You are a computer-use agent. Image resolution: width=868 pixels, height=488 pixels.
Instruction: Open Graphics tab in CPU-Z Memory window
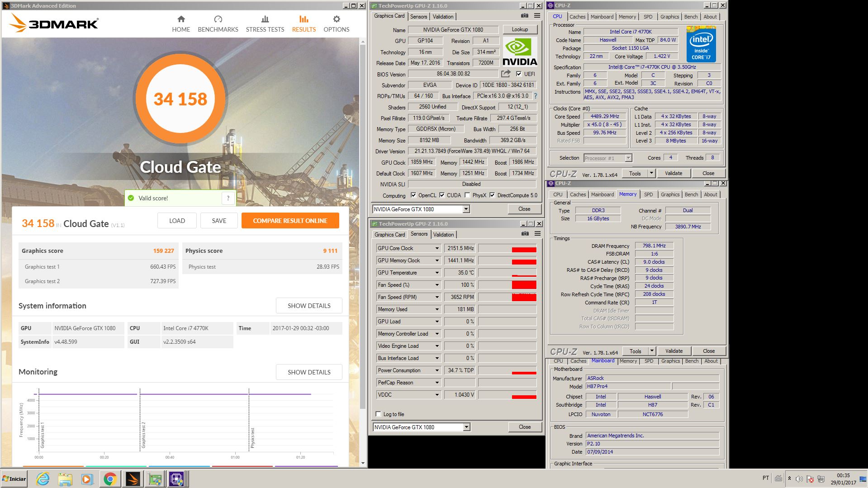pyautogui.click(x=670, y=194)
